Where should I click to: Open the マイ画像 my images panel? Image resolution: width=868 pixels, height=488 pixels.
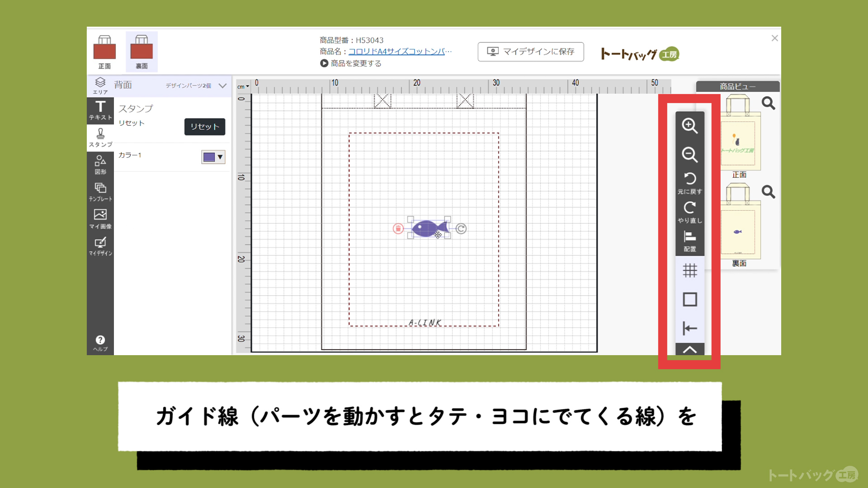(100, 219)
